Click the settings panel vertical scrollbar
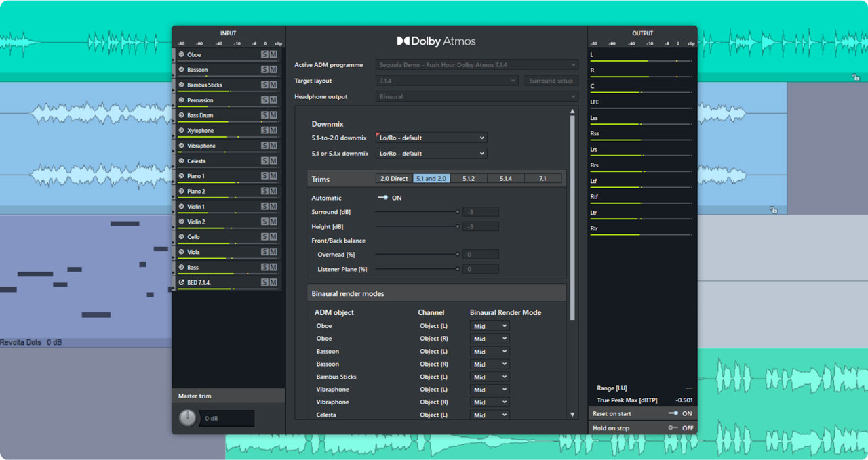This screenshot has height=460, width=868. click(x=572, y=217)
